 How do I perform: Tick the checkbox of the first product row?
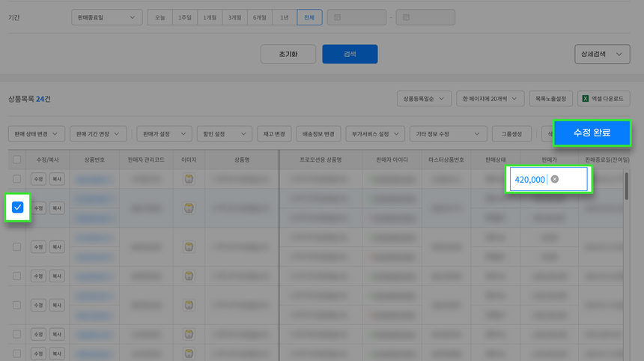(16, 179)
